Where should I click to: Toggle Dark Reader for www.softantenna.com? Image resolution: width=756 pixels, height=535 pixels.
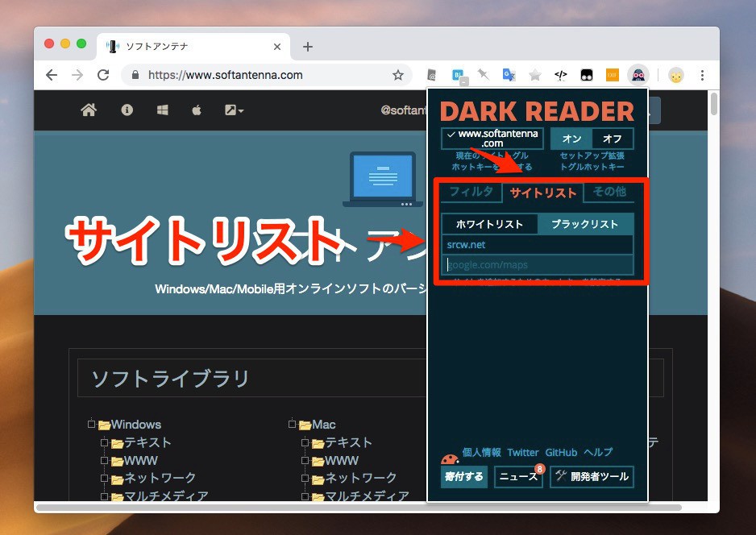point(492,139)
